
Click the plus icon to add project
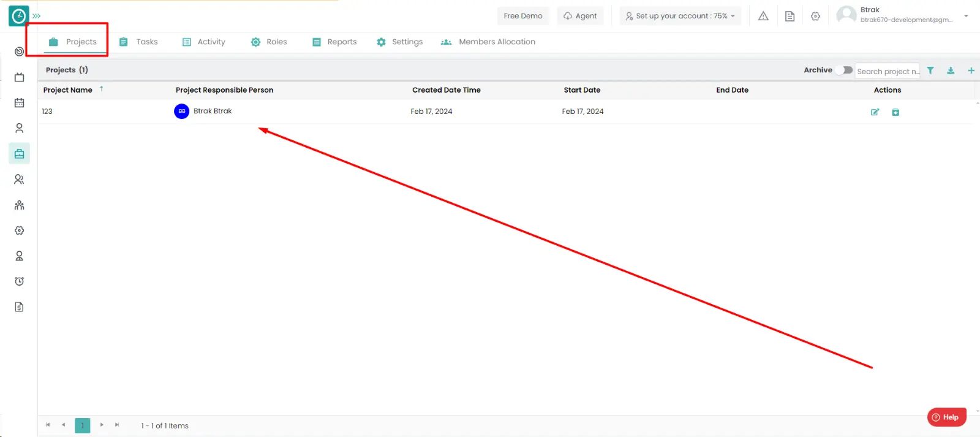(971, 70)
